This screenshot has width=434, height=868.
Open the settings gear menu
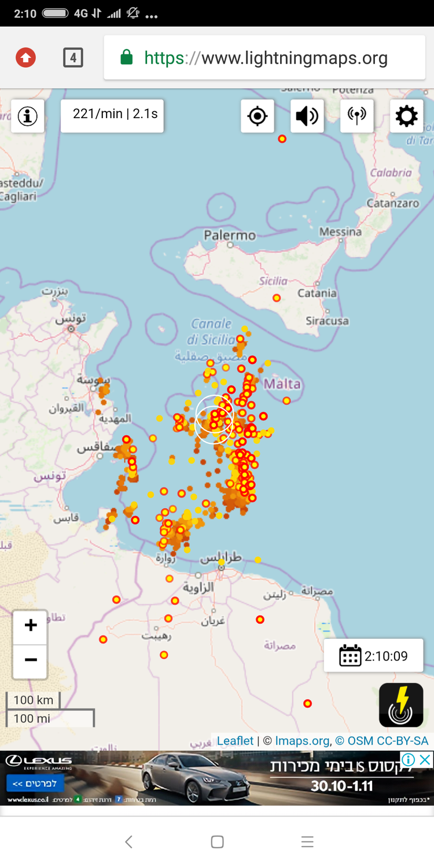406,116
